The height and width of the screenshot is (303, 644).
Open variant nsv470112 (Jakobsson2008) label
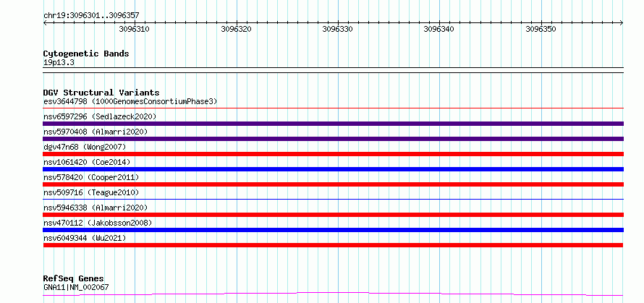pyautogui.click(x=98, y=223)
